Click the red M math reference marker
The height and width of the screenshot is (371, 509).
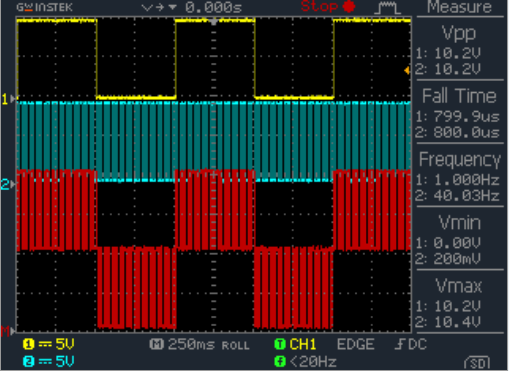pos(8,331)
